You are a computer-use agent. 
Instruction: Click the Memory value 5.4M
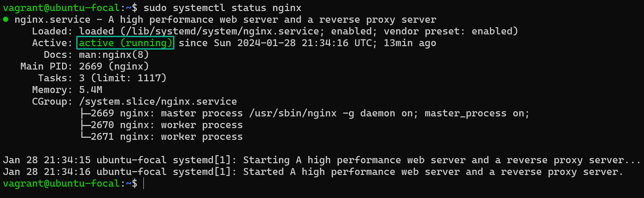90,90
